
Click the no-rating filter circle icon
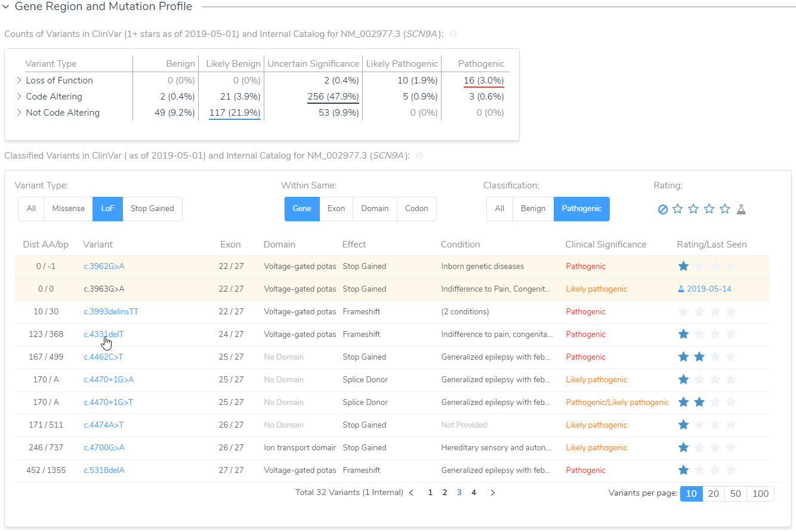[662, 209]
